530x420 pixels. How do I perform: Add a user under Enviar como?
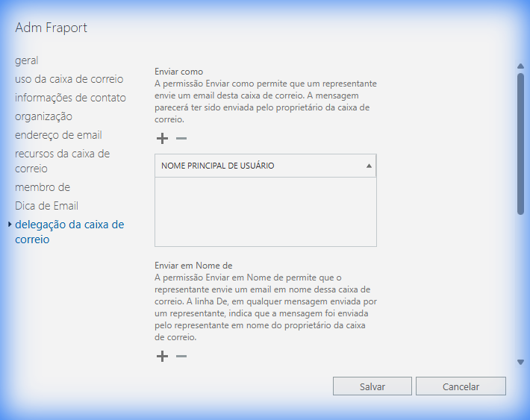click(x=162, y=139)
